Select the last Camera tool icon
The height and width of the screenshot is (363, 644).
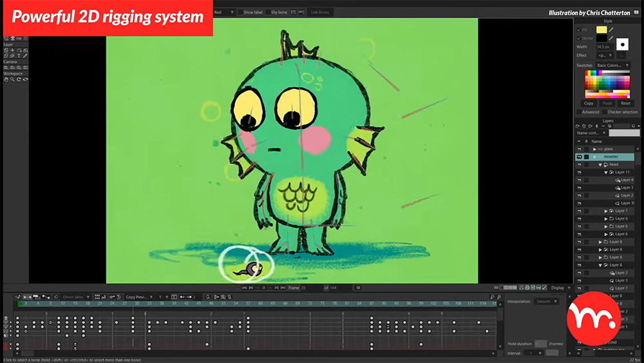[26, 68]
